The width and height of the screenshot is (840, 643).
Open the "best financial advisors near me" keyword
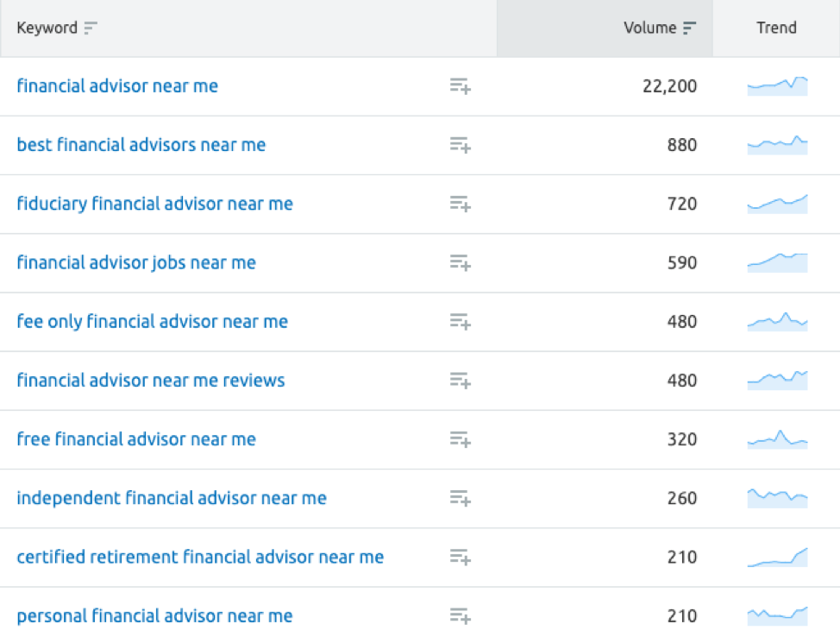click(141, 145)
